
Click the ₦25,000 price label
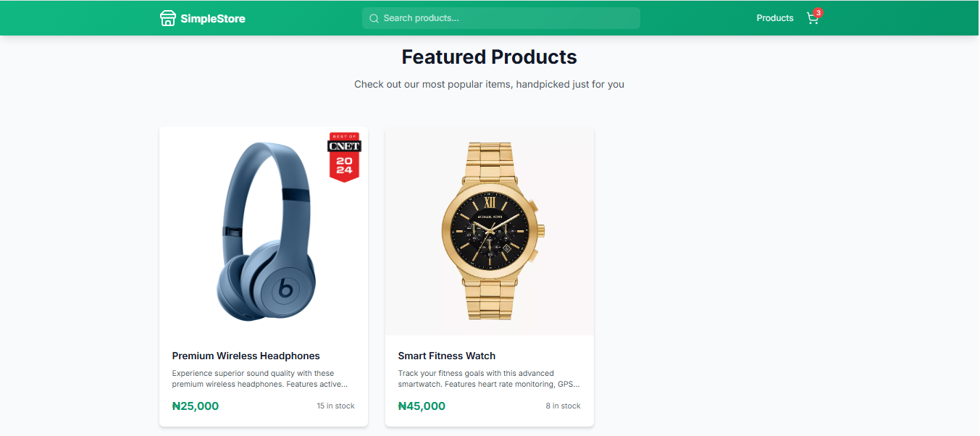(196, 406)
